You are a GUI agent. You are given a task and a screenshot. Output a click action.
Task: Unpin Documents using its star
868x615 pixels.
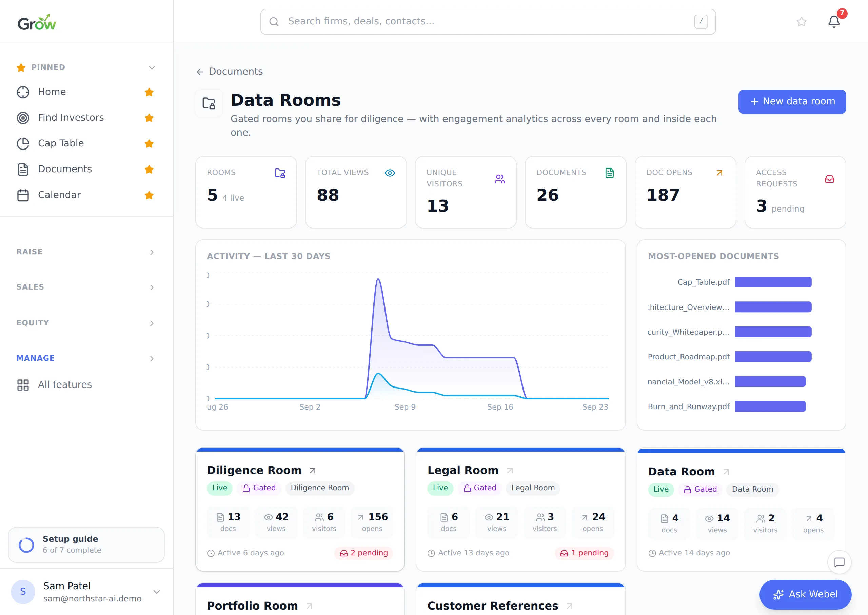pyautogui.click(x=149, y=169)
